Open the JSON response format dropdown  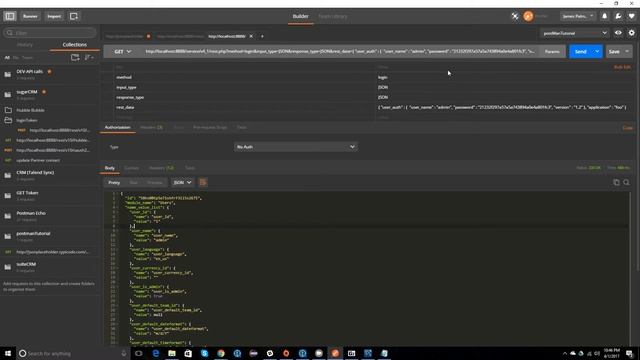[x=182, y=182]
